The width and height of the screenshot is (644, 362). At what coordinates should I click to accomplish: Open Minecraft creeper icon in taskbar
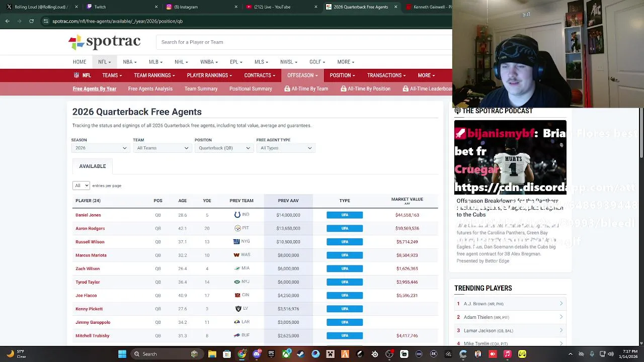330,354
